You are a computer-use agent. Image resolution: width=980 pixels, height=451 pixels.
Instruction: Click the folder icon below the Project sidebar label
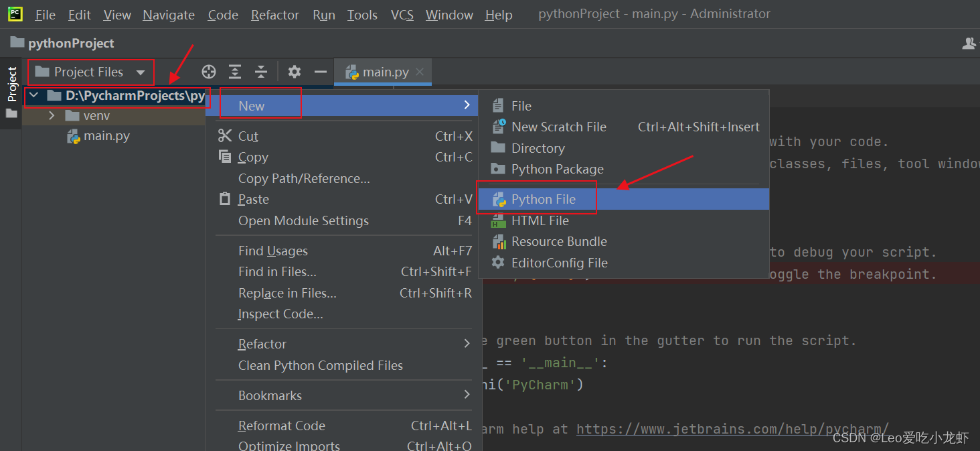11,113
